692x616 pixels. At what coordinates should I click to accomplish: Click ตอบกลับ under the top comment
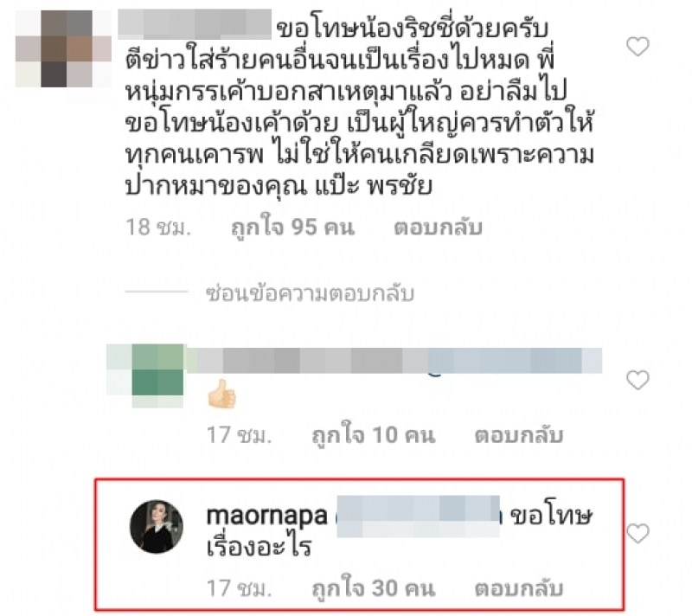point(438,228)
